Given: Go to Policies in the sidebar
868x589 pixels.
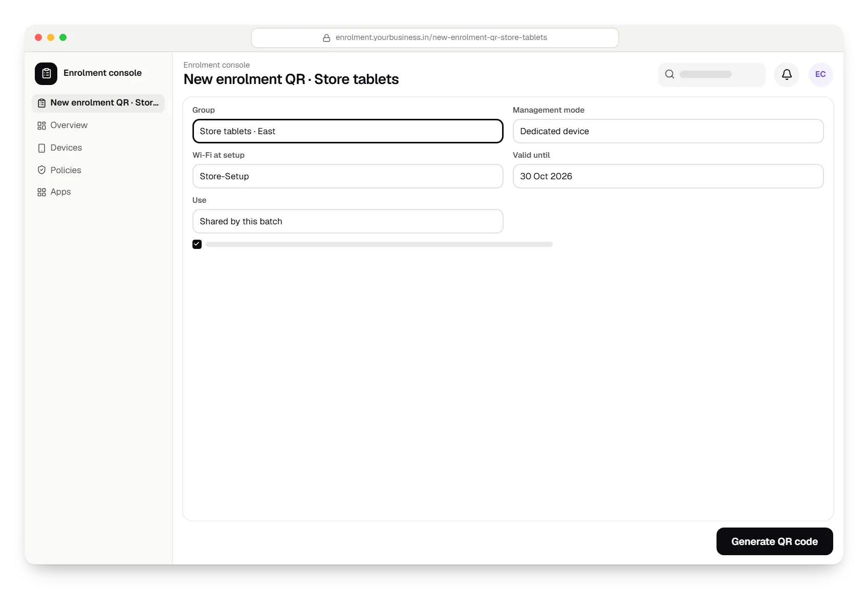Looking at the screenshot, I should tap(98, 170).
